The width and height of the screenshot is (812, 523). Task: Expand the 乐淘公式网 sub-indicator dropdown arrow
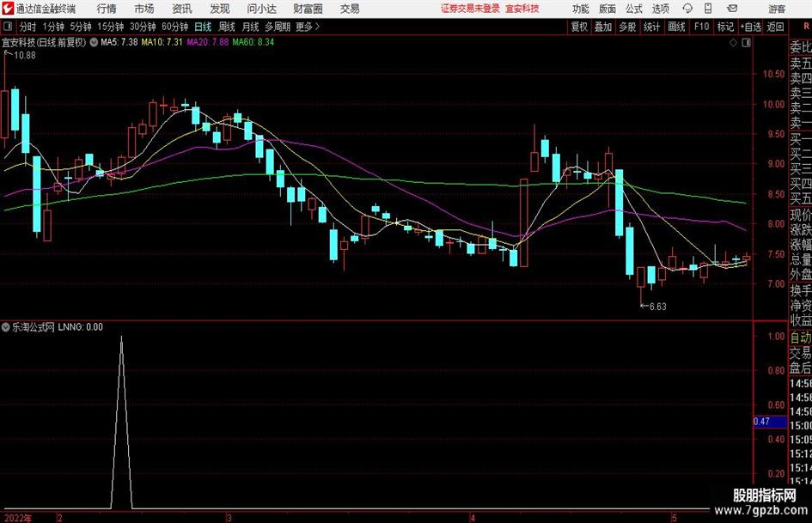tap(5, 327)
